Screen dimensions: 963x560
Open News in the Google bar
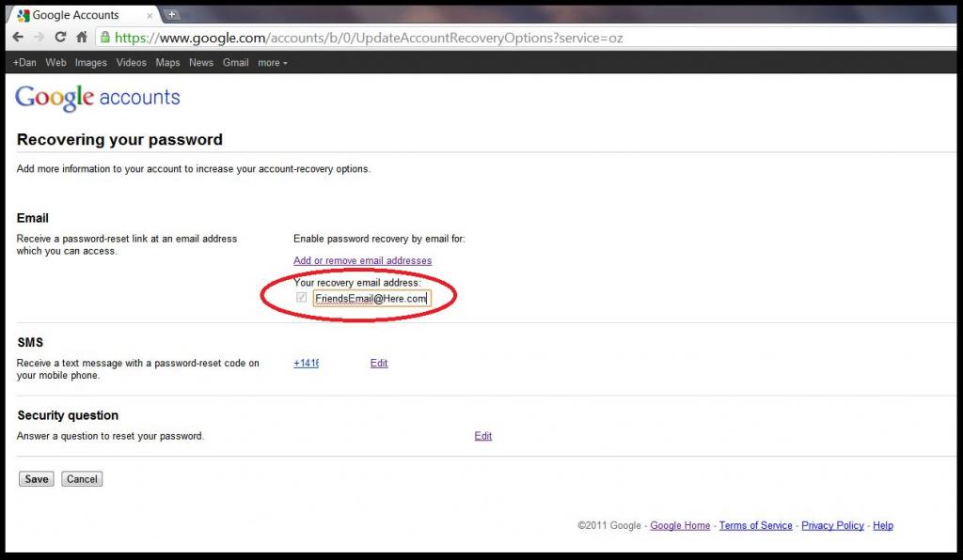pos(201,63)
